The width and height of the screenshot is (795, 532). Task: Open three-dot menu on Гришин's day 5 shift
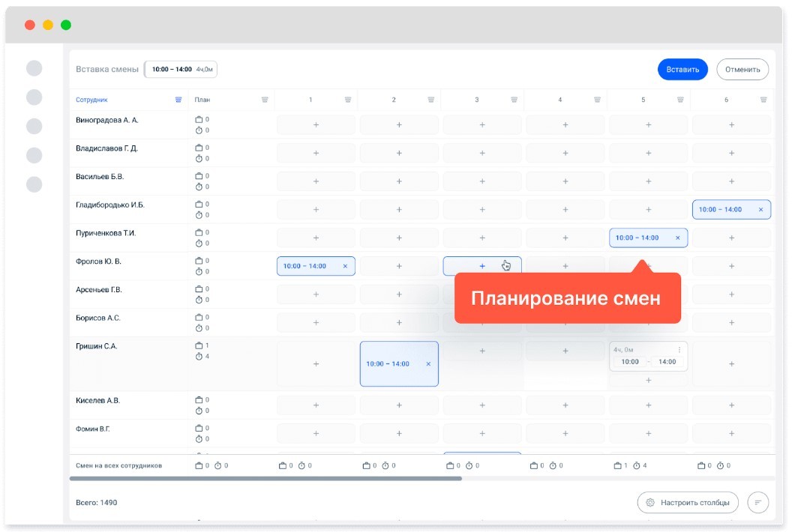click(679, 350)
